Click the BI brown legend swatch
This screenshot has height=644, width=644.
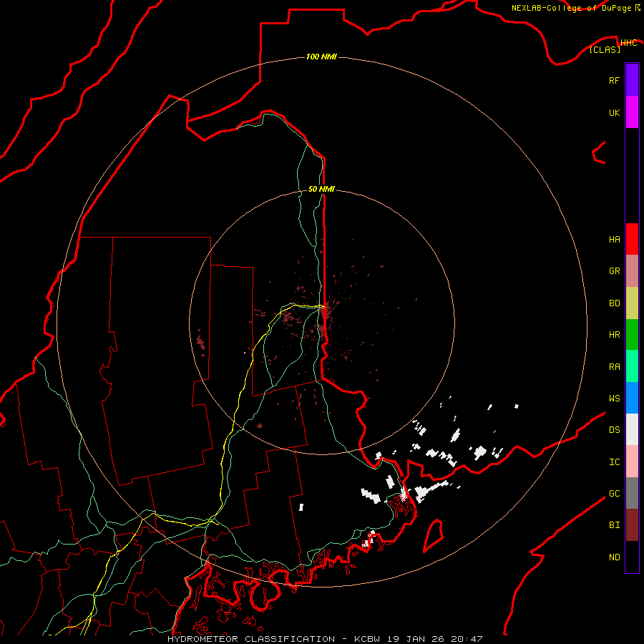(x=632, y=525)
